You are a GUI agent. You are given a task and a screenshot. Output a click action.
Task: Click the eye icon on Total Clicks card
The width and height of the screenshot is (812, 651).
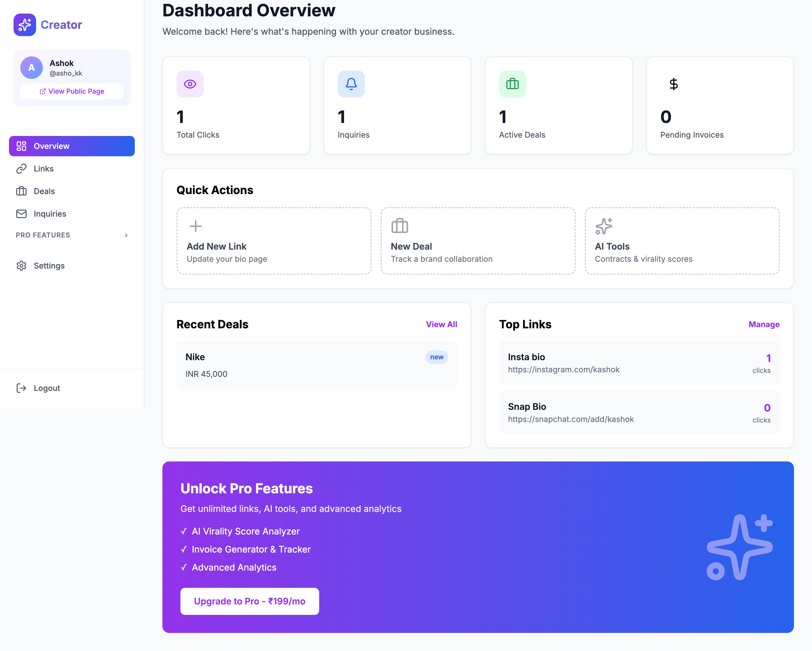(x=190, y=84)
